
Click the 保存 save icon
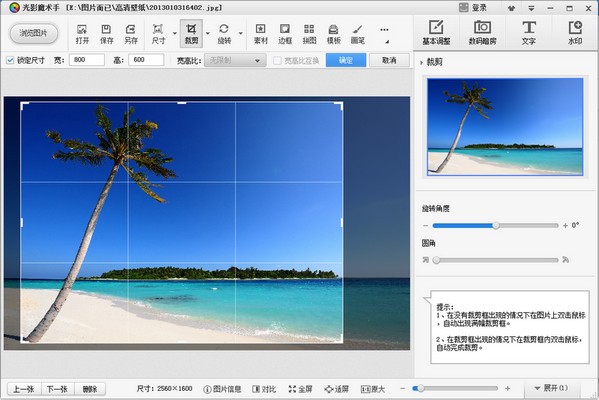point(107,34)
